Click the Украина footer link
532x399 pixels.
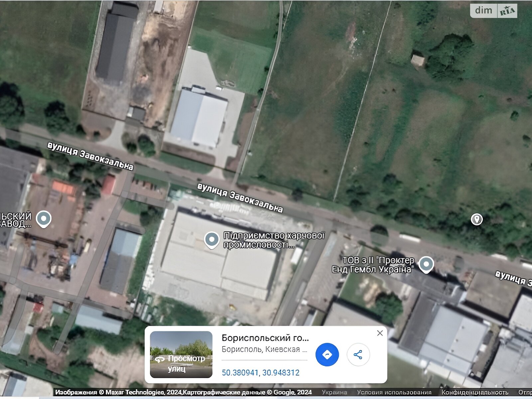coord(334,392)
